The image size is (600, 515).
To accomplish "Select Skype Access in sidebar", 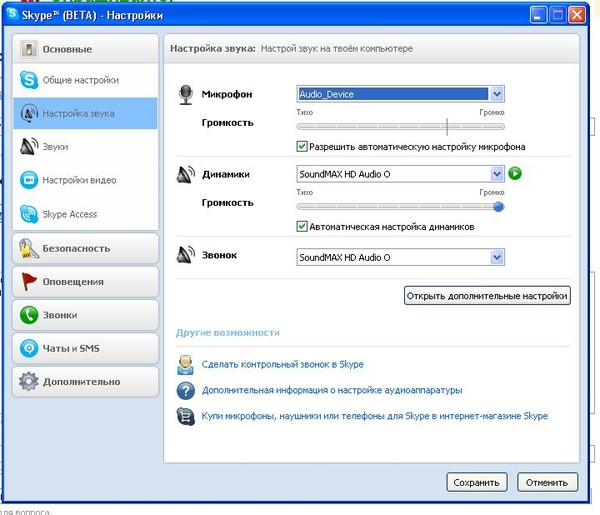I will click(85, 214).
